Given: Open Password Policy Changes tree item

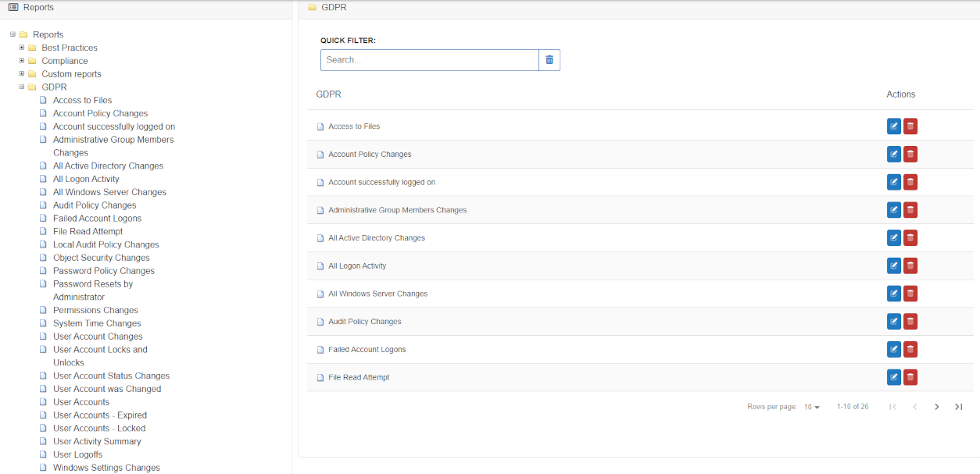Looking at the screenshot, I should (x=104, y=271).
